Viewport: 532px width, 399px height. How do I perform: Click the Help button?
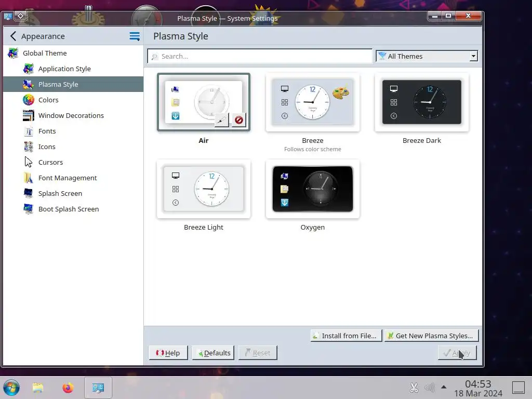(x=168, y=353)
